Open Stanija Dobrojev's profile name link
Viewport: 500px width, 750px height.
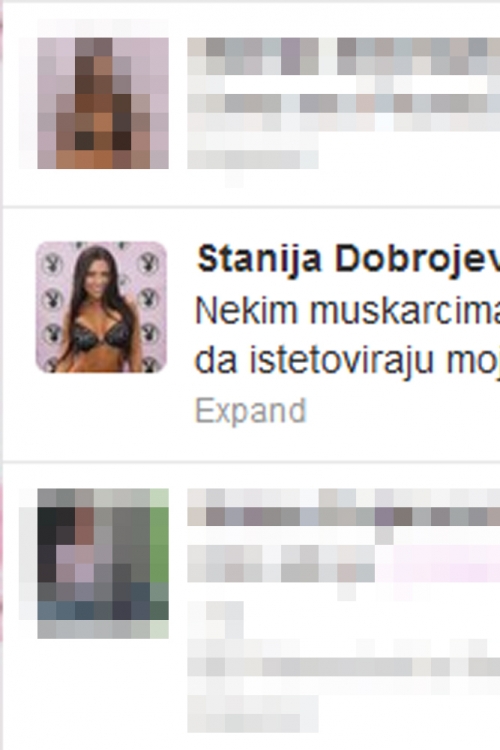click(348, 259)
